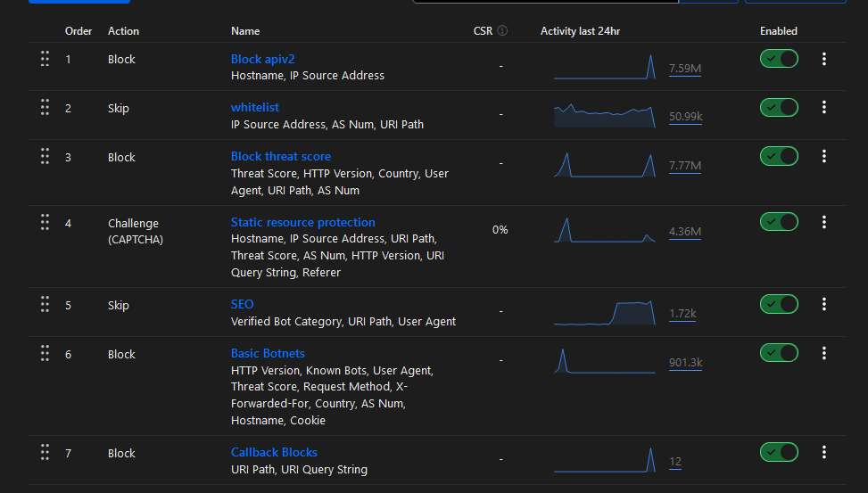868x493 pixels.
Task: Open three-dot menu for Basic Botnets rule
Action: click(824, 354)
